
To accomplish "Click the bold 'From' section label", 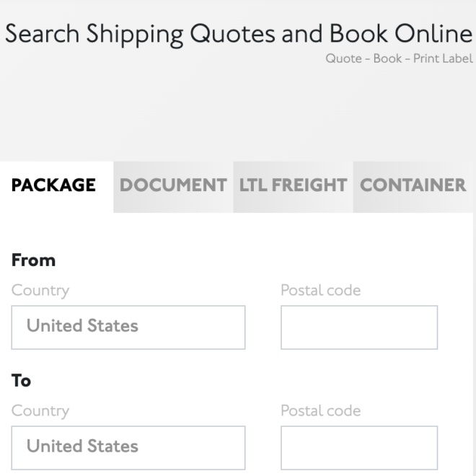I will (x=33, y=260).
